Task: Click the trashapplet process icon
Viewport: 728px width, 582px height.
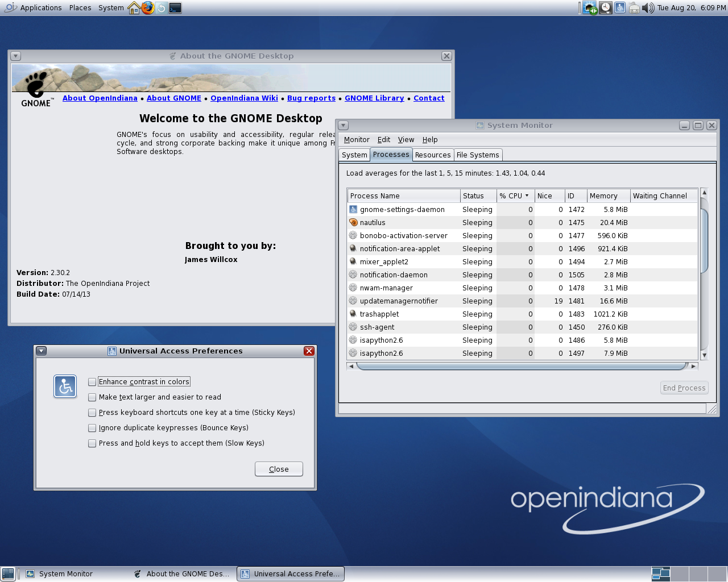Action: point(353,314)
